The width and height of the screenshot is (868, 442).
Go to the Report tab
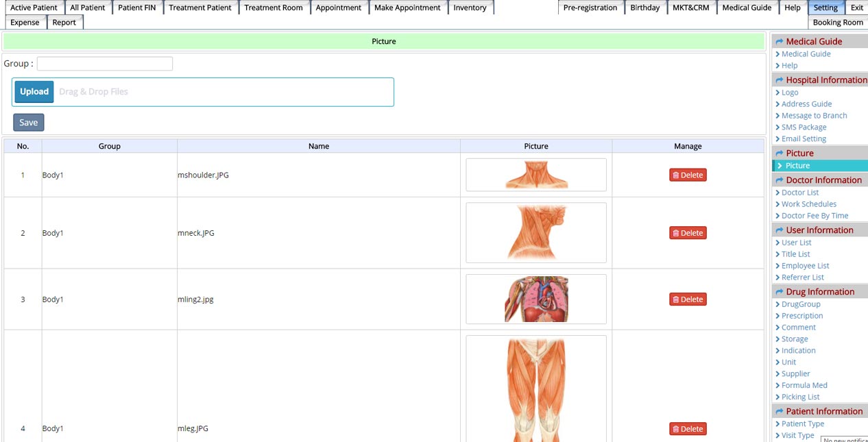coord(64,22)
